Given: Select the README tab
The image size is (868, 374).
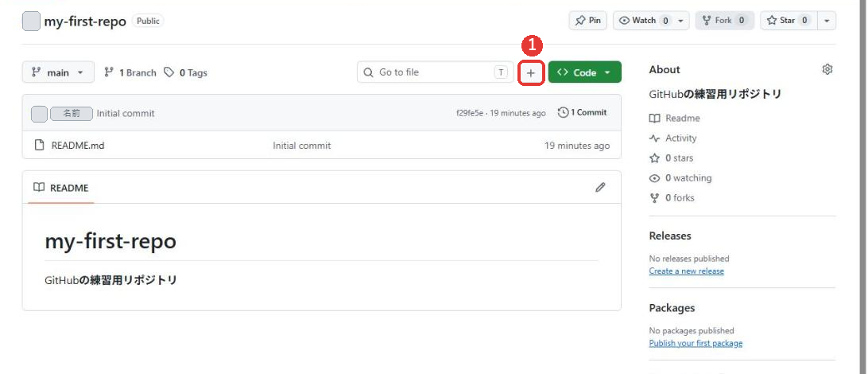Looking at the screenshot, I should coord(61,188).
